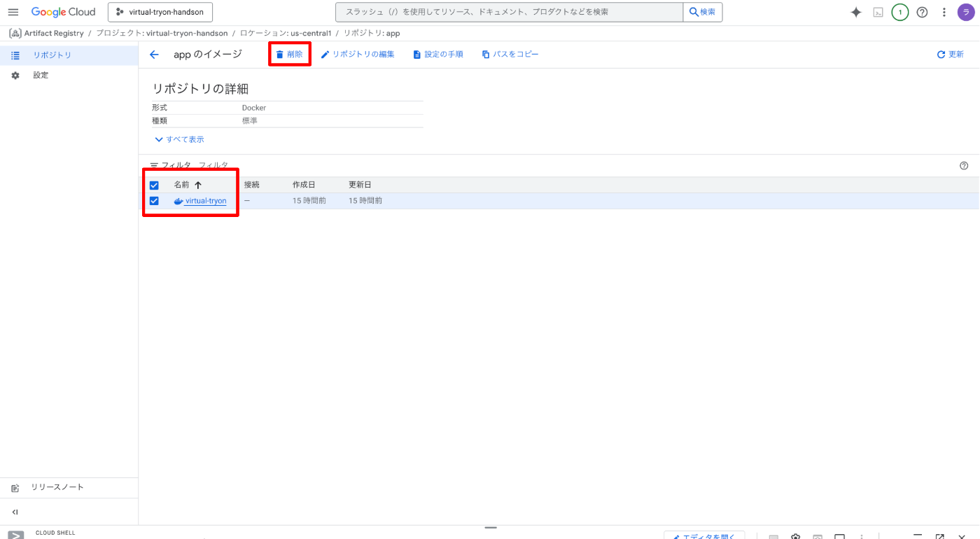Go back with the left arrow icon
This screenshot has width=980, height=539.
pos(155,55)
